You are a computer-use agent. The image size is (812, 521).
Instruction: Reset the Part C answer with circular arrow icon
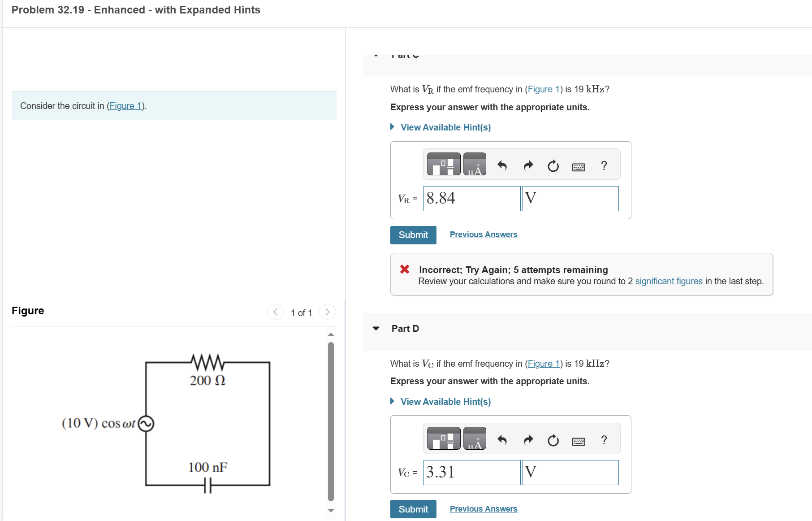point(553,166)
